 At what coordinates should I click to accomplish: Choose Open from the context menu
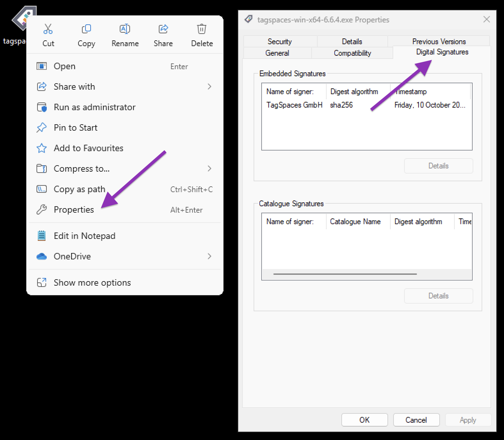tap(125, 66)
